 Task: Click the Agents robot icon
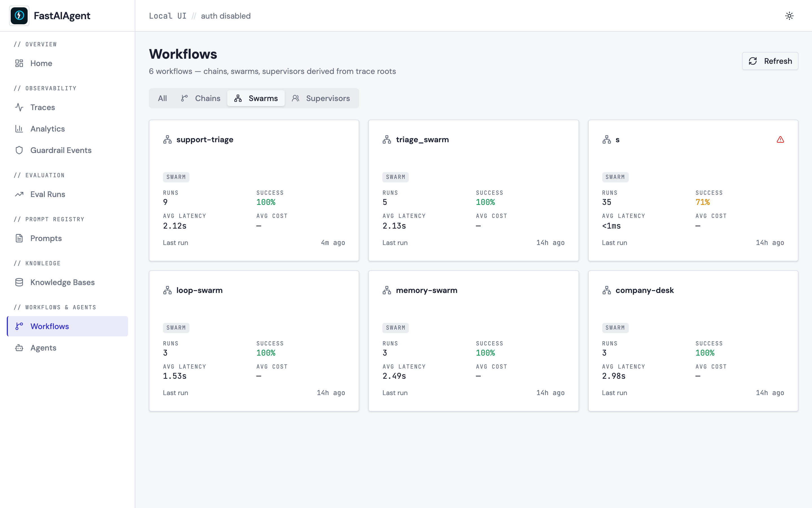pos(19,348)
